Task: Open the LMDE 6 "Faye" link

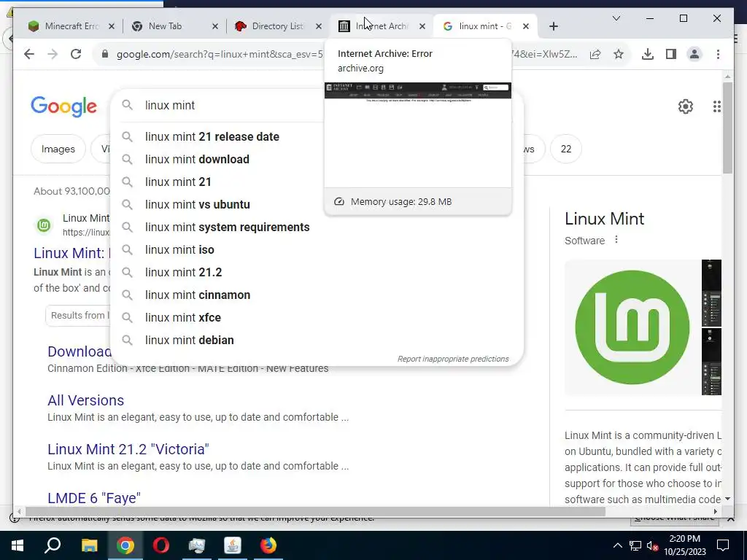Action: pos(94,498)
